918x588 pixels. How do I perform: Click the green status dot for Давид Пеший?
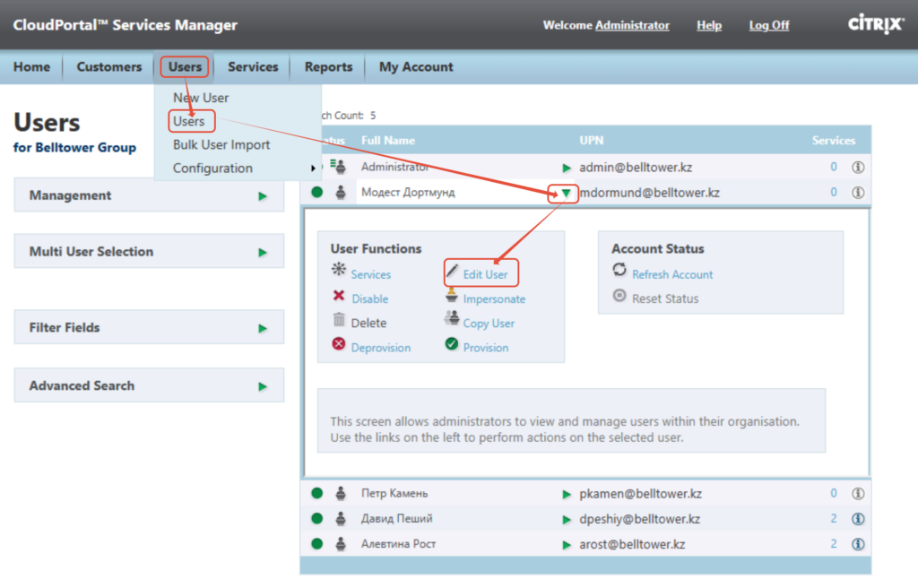click(317, 519)
